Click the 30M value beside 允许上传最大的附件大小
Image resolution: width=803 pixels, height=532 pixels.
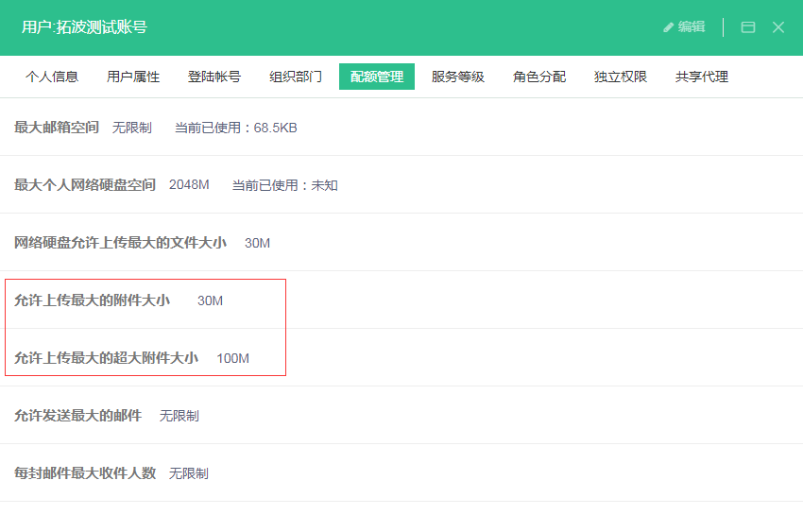click(x=210, y=300)
